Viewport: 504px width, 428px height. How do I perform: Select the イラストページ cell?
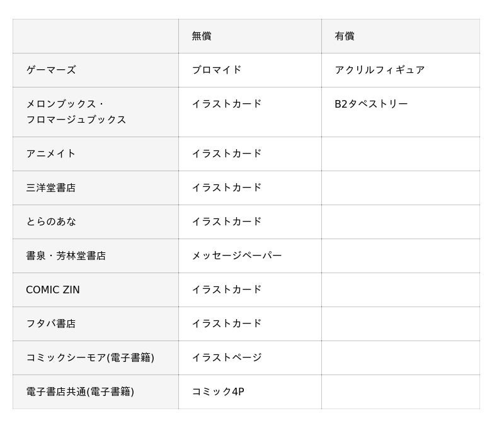pyautogui.click(x=227, y=358)
